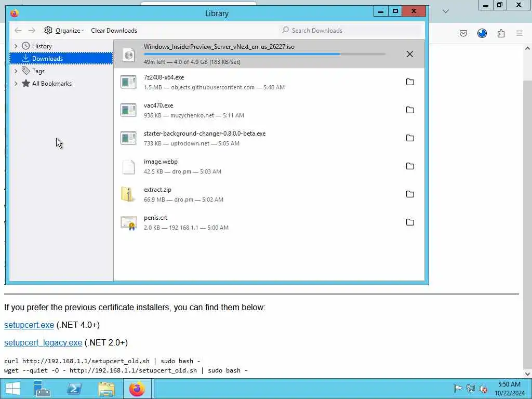Open the muted volume tray icon
Image resolution: width=532 pixels, height=399 pixels.
(483, 389)
